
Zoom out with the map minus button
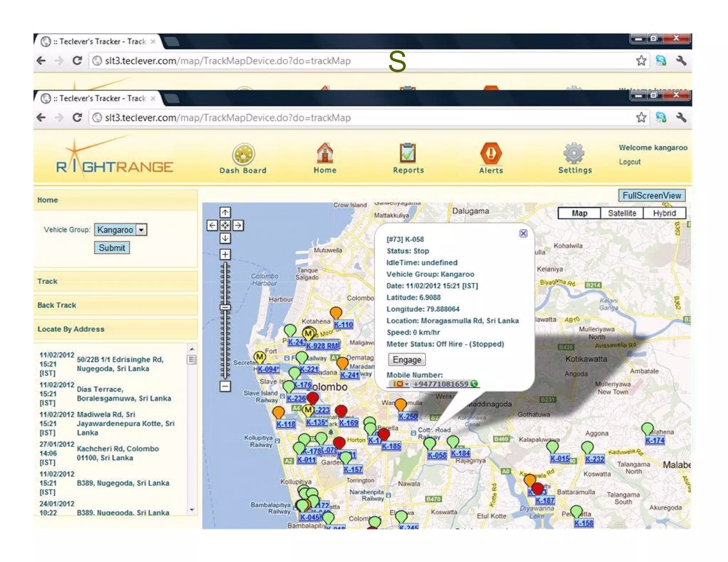click(225, 386)
